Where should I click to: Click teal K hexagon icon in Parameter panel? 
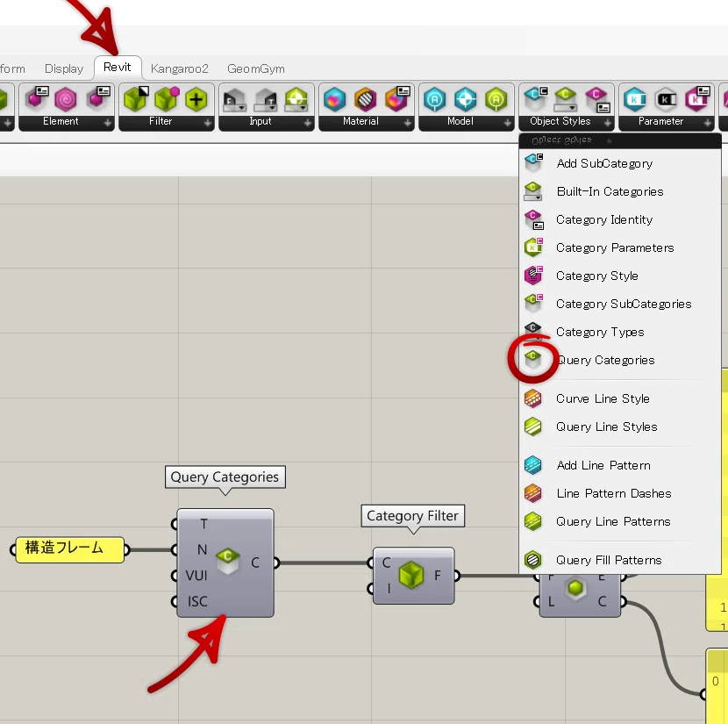pos(635,99)
